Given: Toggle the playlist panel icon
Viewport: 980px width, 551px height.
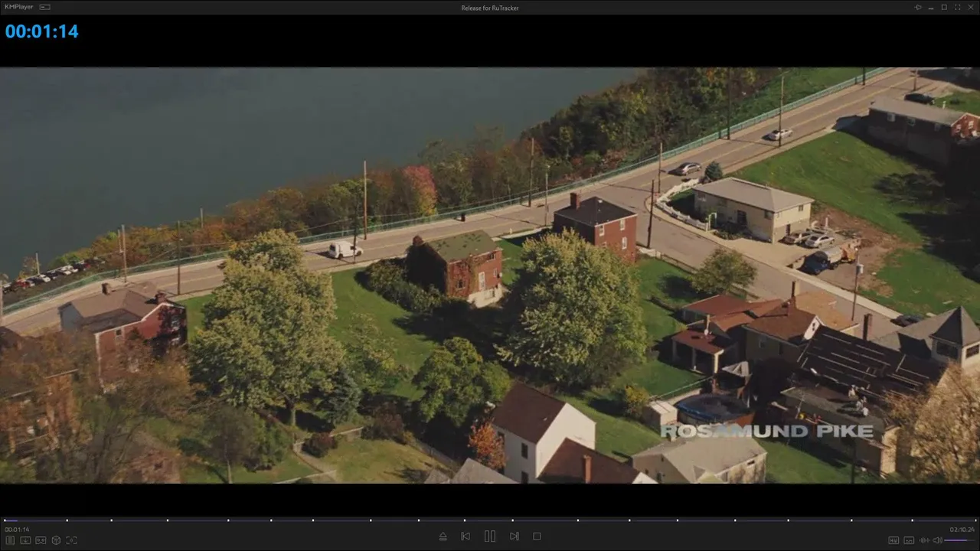Looking at the screenshot, I should click(10, 540).
